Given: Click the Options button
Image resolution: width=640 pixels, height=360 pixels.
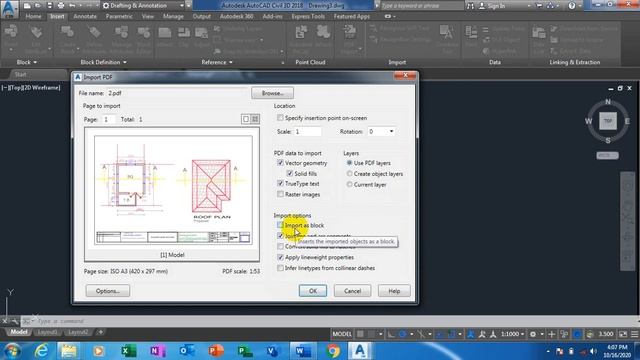Looking at the screenshot, I should [108, 291].
